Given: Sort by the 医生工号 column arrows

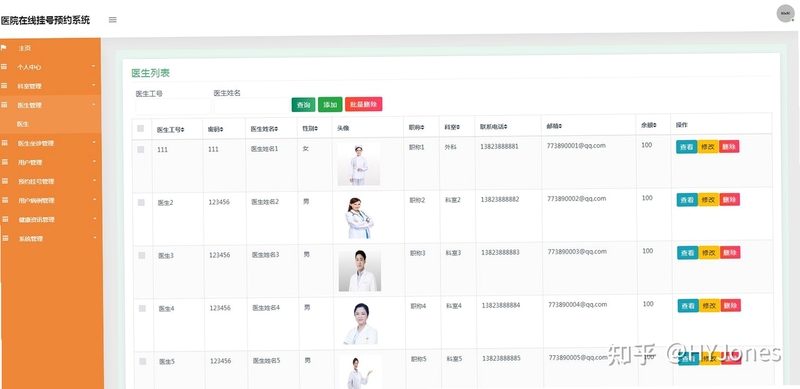Looking at the screenshot, I should [x=182, y=130].
